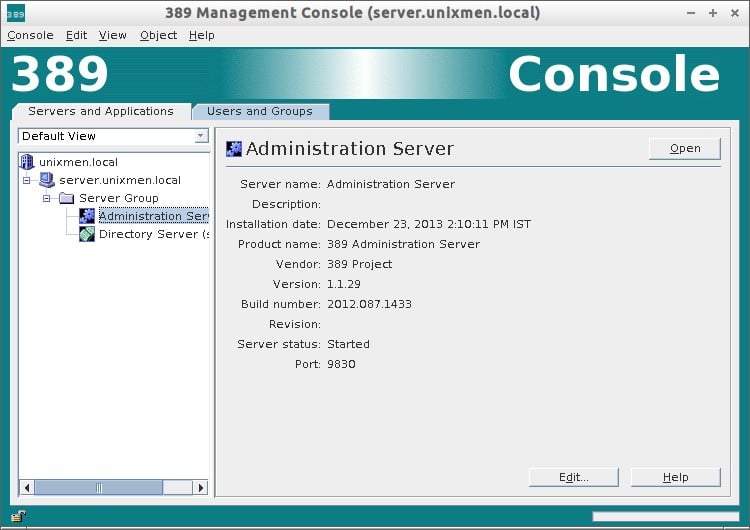This screenshot has height=530, width=750.
Task: Collapse the Server Group tree node
Action: [46, 198]
